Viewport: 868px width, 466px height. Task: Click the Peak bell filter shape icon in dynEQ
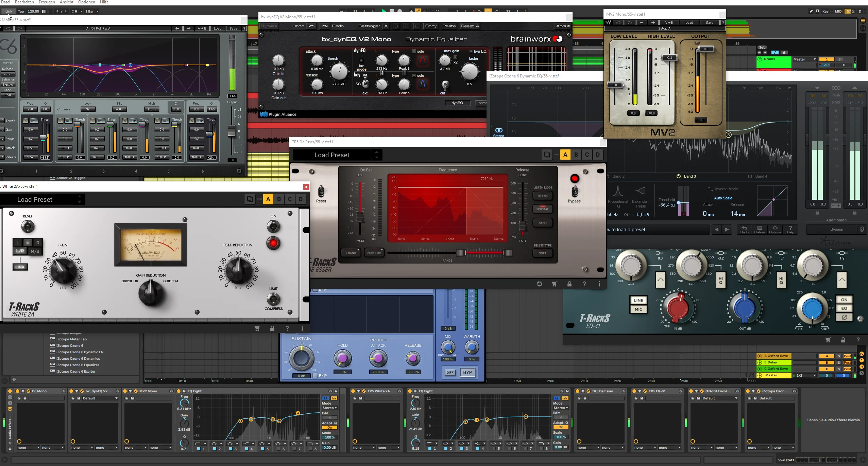tap(422, 61)
